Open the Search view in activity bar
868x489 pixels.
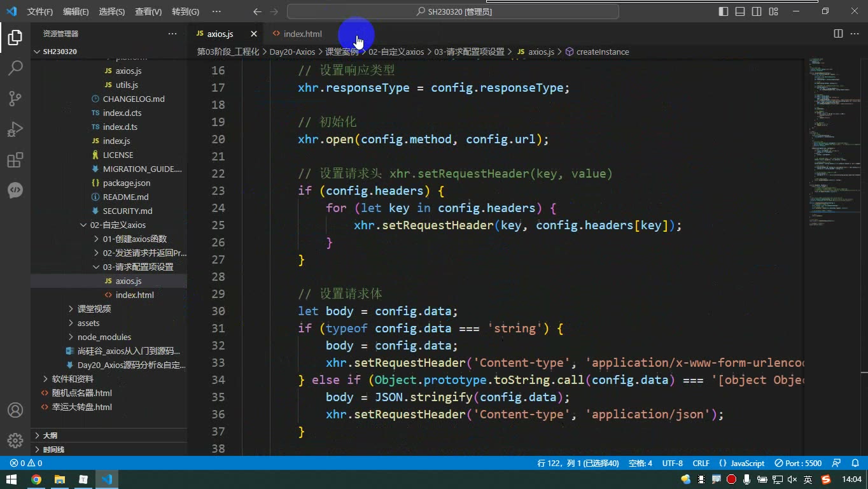pyautogui.click(x=15, y=68)
